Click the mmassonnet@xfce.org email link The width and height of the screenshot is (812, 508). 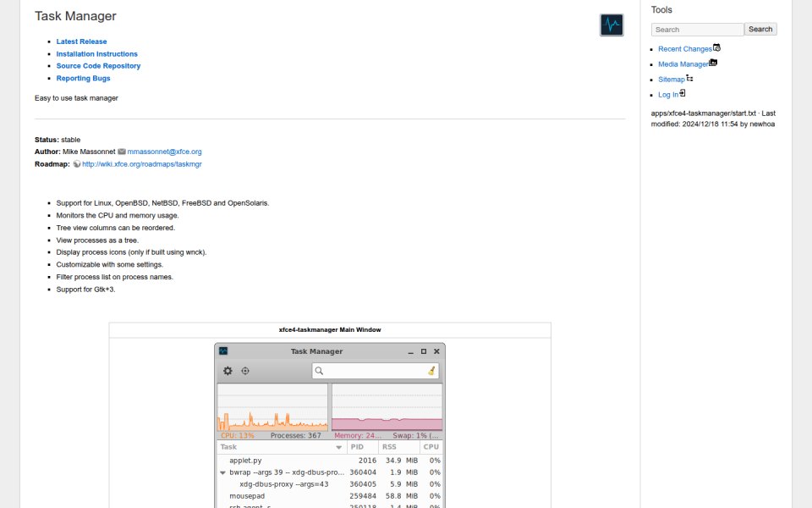[164, 152]
